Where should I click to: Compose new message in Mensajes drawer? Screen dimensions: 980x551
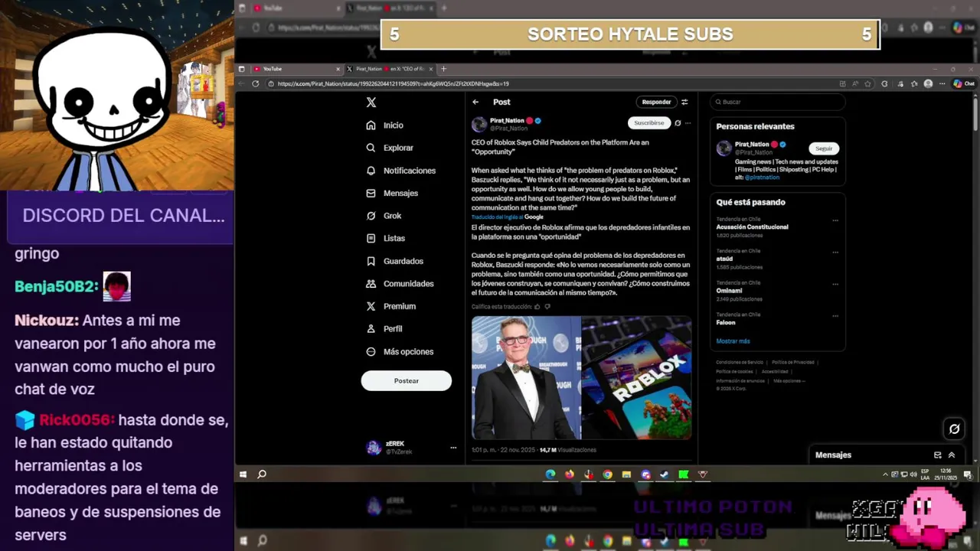click(x=938, y=455)
